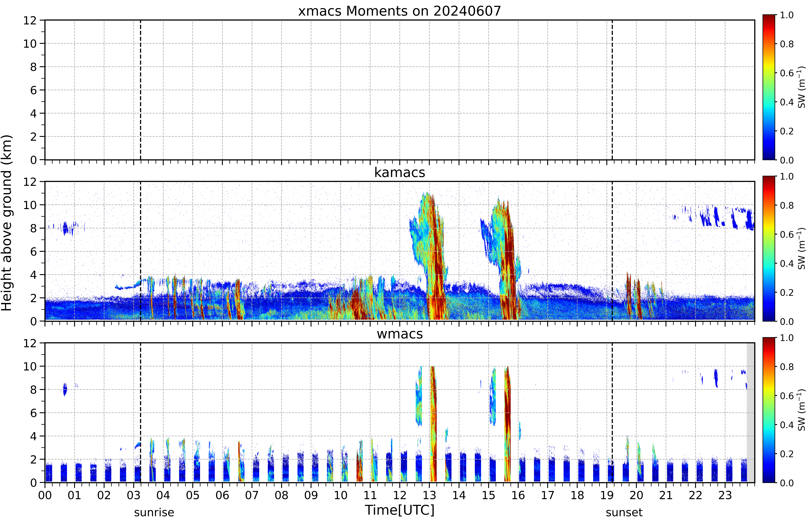Click the empty xmacs plot area
812x524 pixels.
[400, 90]
